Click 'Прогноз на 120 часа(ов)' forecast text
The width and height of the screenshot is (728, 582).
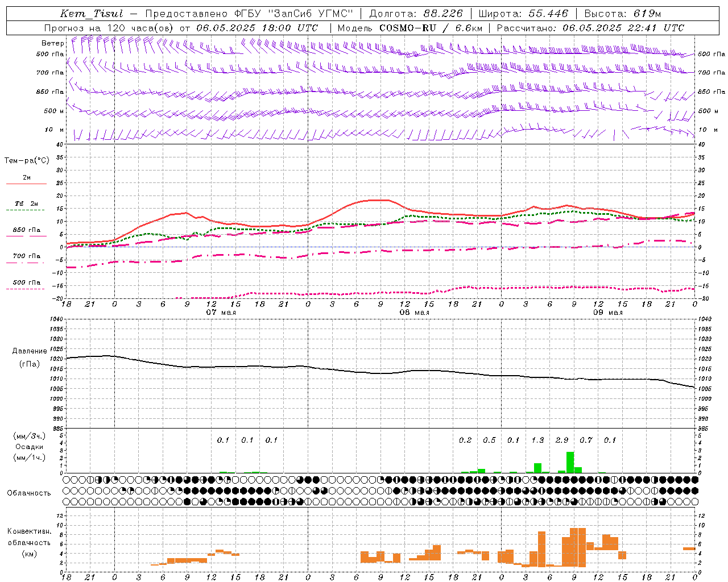pos(109,28)
